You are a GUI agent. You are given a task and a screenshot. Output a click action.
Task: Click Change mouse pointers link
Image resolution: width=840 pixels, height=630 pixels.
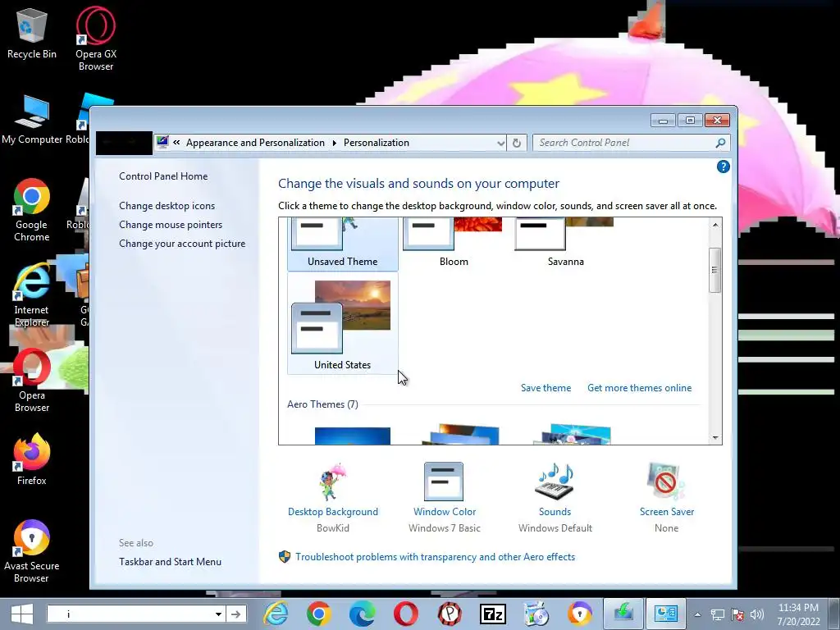(171, 225)
